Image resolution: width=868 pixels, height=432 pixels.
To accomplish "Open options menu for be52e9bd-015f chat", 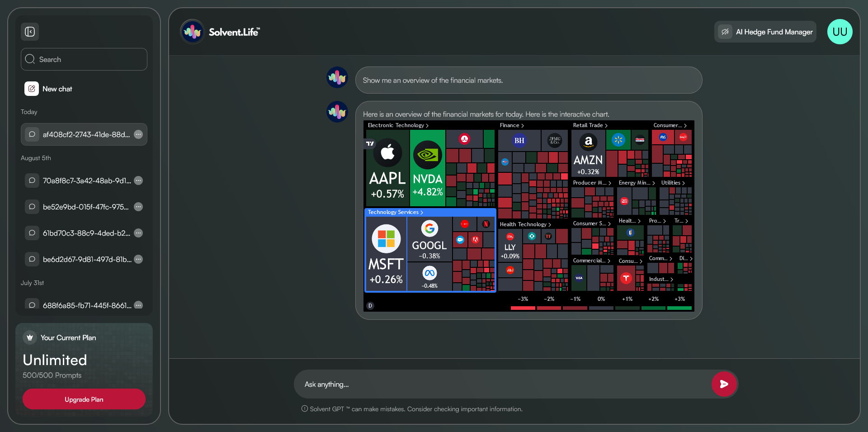I will (x=138, y=207).
